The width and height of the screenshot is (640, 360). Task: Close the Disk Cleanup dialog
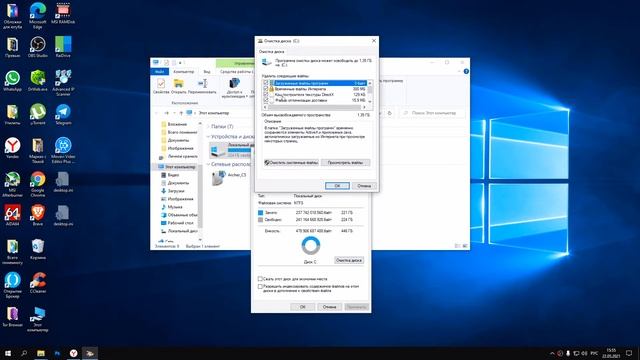coord(374,41)
